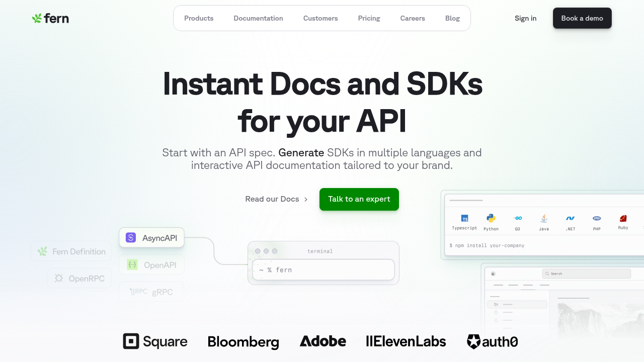Click the OpenRPC icon

tap(59, 278)
